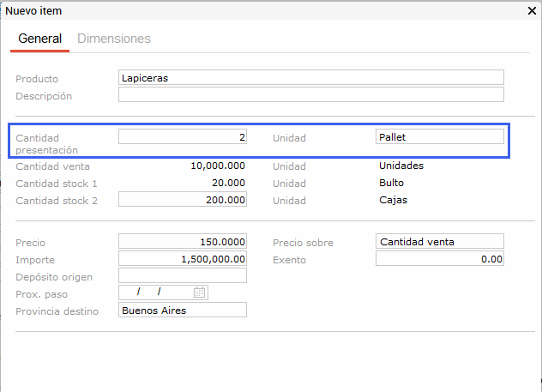Click the Importe field showing 1,500,000.00
The height and width of the screenshot is (392, 542).
click(x=183, y=258)
